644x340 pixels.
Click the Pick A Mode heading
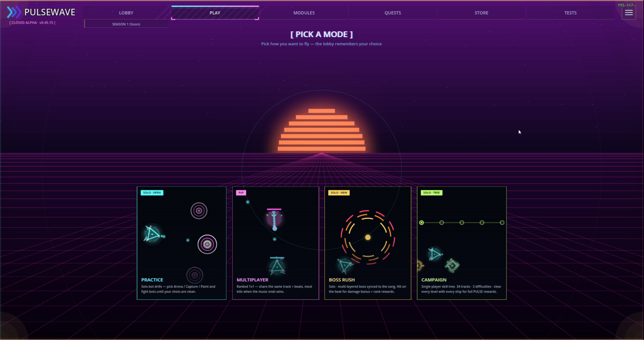[322, 35]
